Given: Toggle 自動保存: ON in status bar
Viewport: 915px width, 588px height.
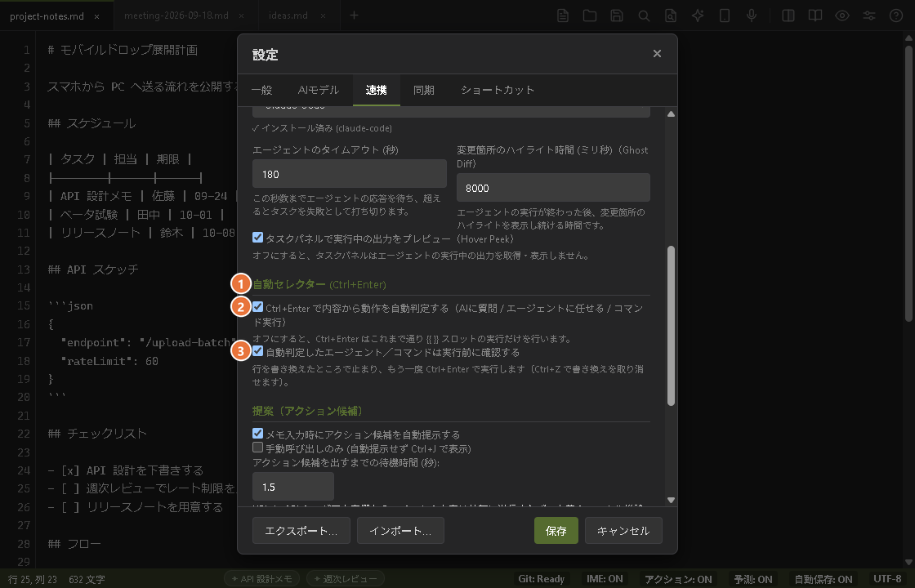Looking at the screenshot, I should [x=823, y=579].
